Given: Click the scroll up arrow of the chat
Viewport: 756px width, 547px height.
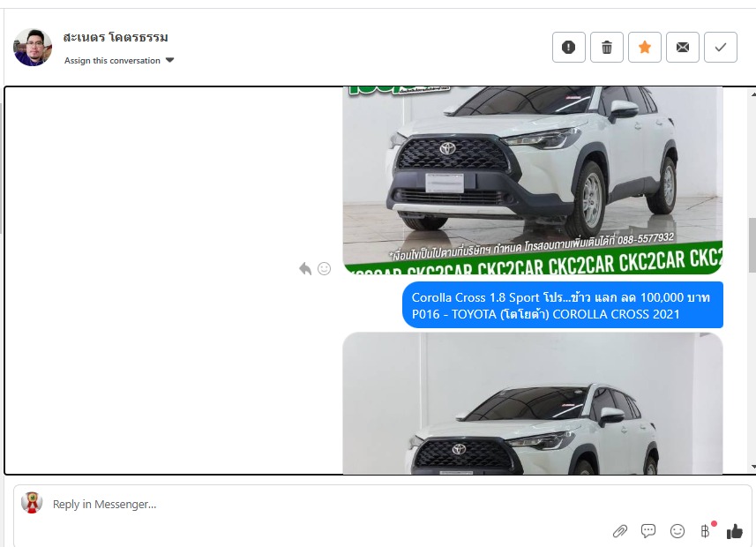Looking at the screenshot, I should [753, 94].
